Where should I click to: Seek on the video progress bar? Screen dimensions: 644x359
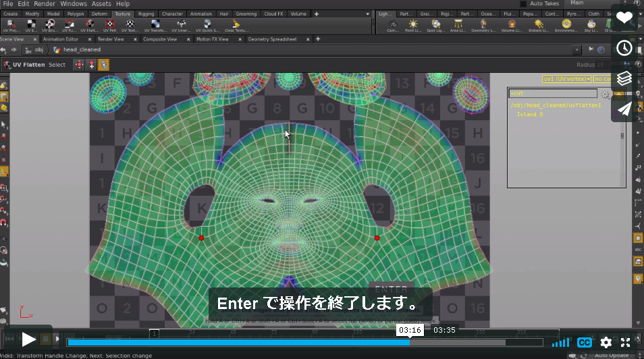[304, 342]
